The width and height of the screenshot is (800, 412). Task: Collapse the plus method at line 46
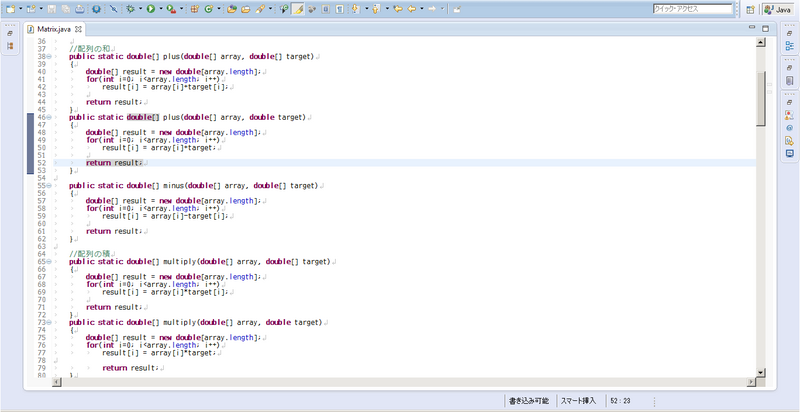[49, 117]
